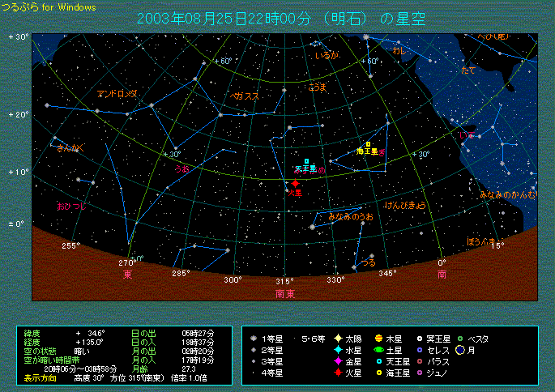The width and height of the screenshot is (555, 392).
Task: Click the magenta Venus icon in the legend
Action: (338, 361)
